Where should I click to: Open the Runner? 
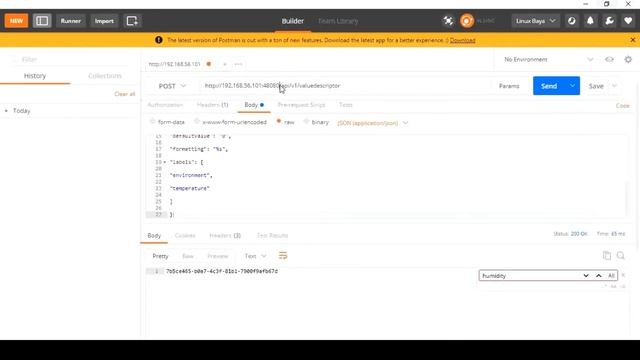[x=71, y=21]
